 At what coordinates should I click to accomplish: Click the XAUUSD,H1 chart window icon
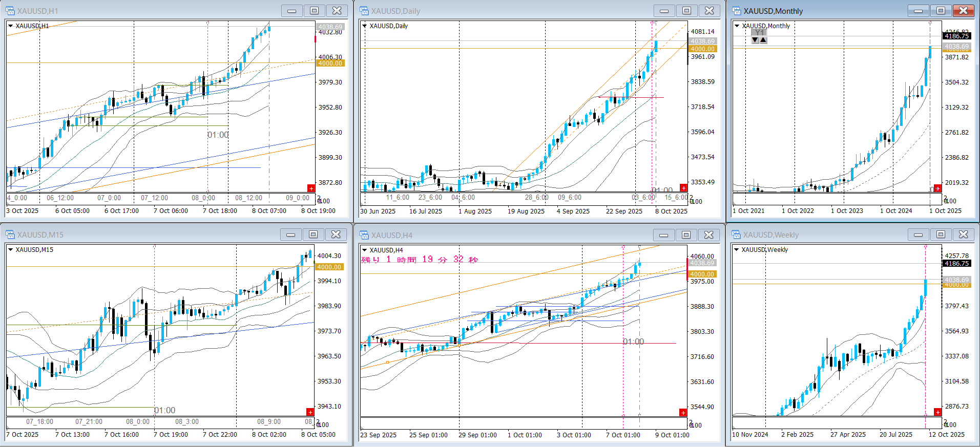coord(10,11)
